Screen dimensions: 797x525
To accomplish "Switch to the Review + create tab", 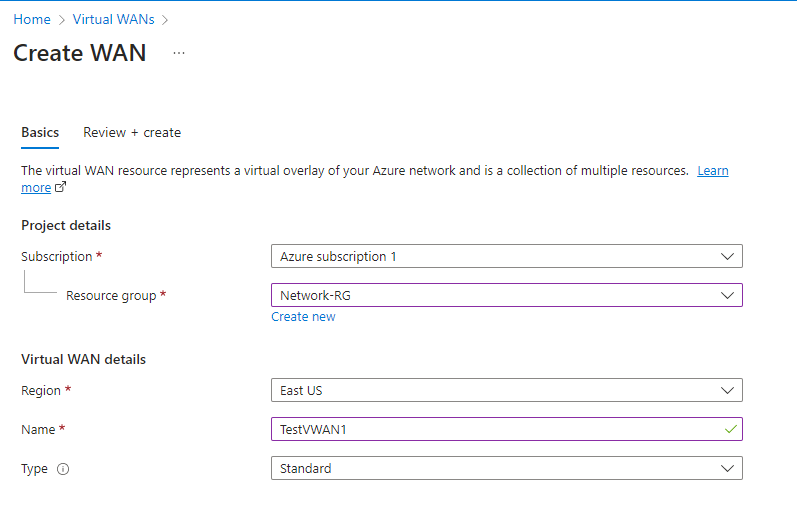I will pyautogui.click(x=132, y=132).
